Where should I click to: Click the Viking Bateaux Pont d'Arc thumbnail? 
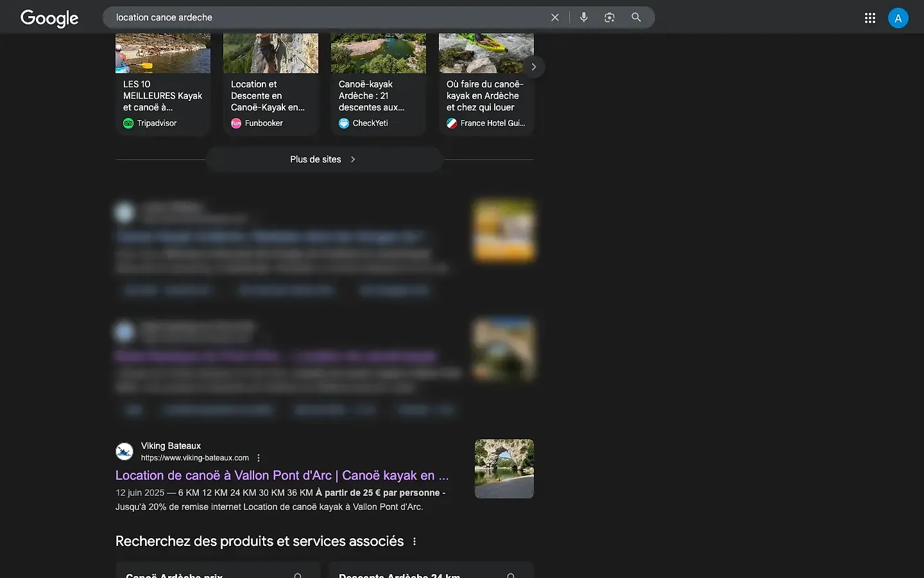pyautogui.click(x=504, y=469)
